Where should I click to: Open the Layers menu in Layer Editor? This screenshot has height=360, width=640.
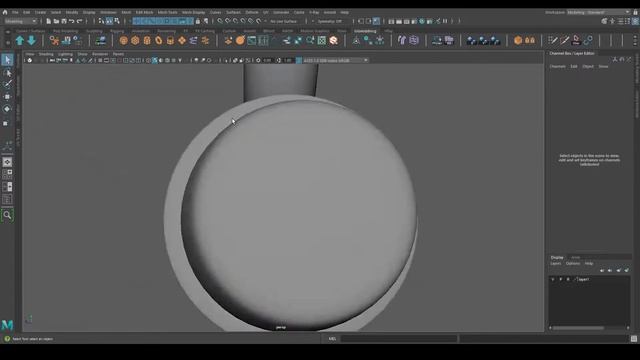556,264
